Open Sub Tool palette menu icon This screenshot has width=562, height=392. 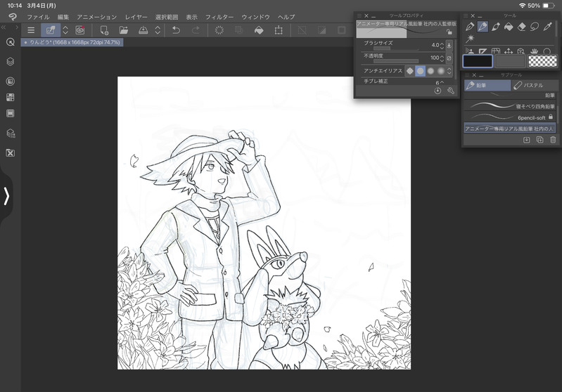click(467, 75)
